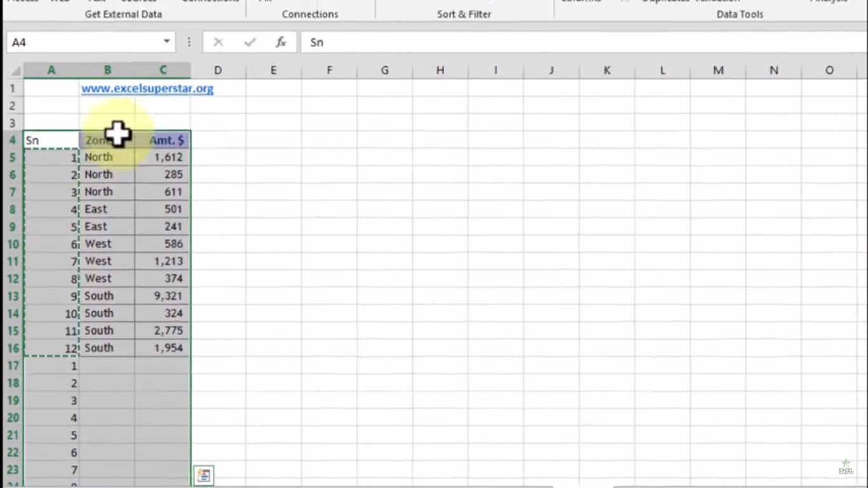Select column O header
868x488 pixels.
[x=829, y=71]
